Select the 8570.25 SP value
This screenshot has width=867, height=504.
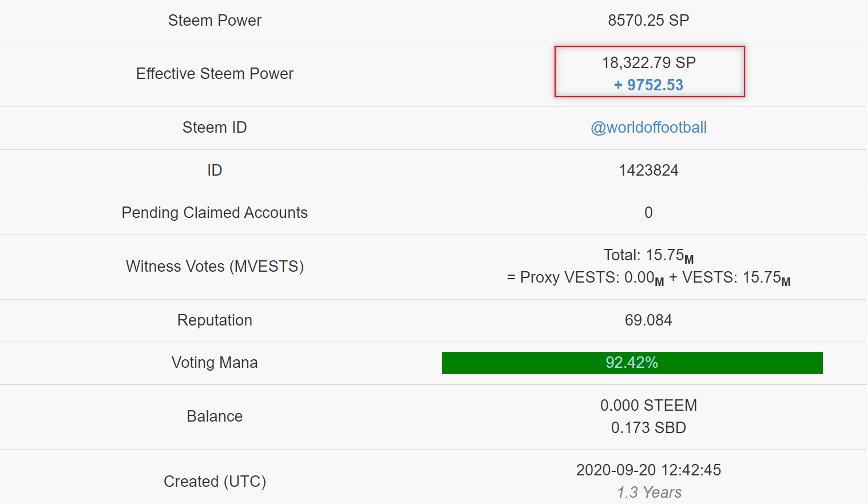click(x=648, y=21)
